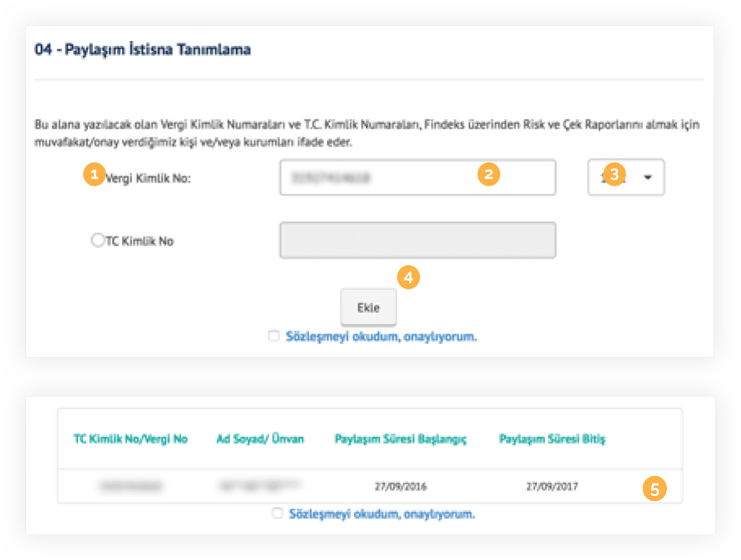Click the orange number 1 marker
This screenshot has height=560, width=741.
pyautogui.click(x=94, y=174)
